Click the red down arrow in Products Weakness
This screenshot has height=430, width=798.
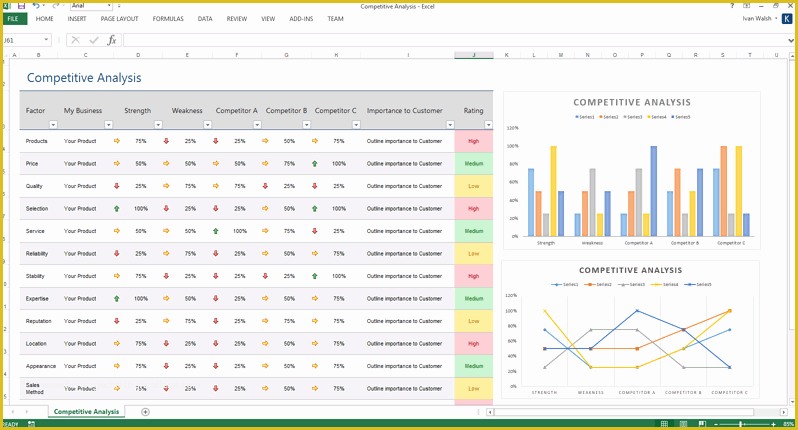pos(166,141)
